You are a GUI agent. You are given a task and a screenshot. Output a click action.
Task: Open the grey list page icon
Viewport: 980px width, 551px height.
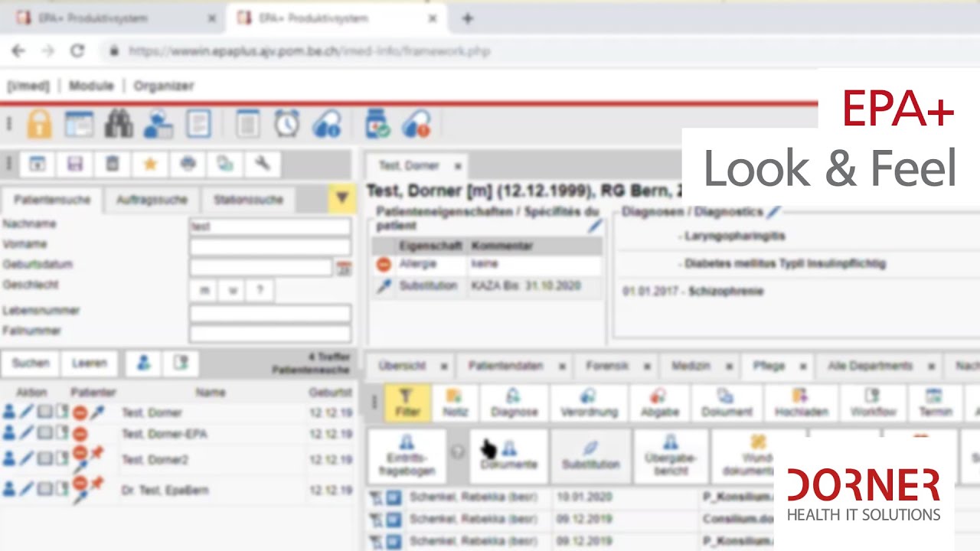pyautogui.click(x=247, y=124)
